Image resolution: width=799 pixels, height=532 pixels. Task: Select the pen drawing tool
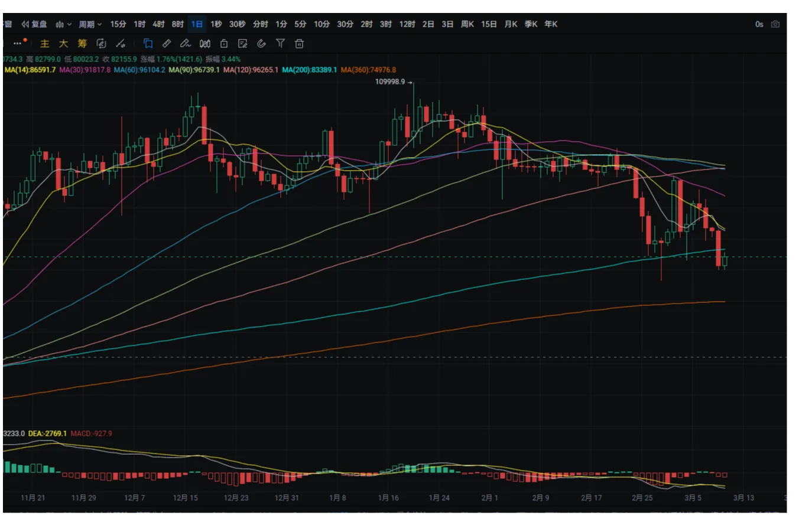(x=186, y=44)
